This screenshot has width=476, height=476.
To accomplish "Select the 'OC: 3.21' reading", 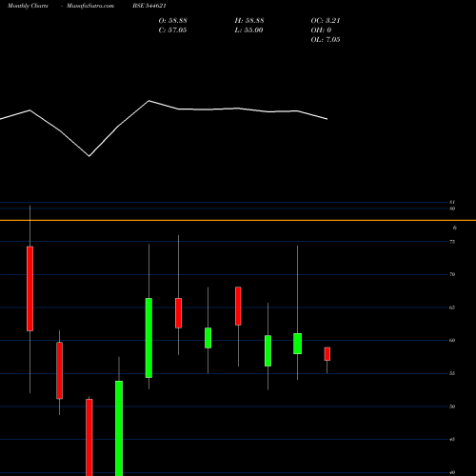I will [x=326, y=21].
